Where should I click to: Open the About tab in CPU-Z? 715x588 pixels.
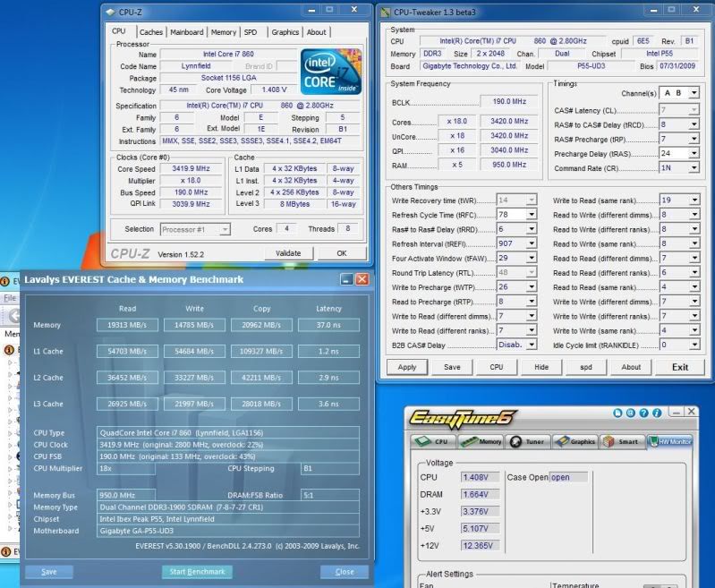(x=316, y=32)
